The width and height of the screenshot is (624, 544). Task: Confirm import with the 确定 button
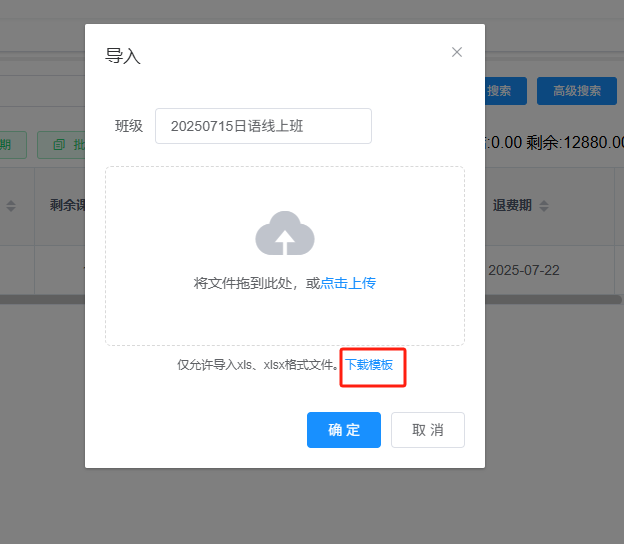344,430
